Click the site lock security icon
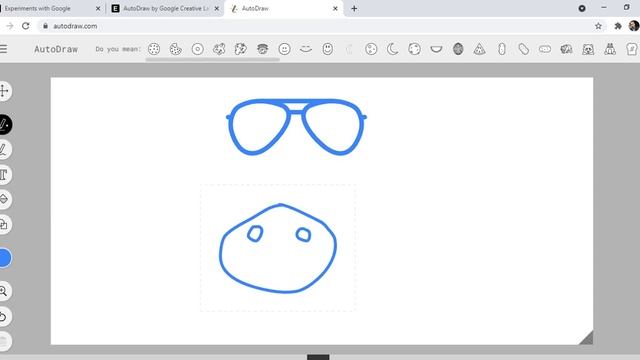The height and width of the screenshot is (360, 640). tap(45, 26)
